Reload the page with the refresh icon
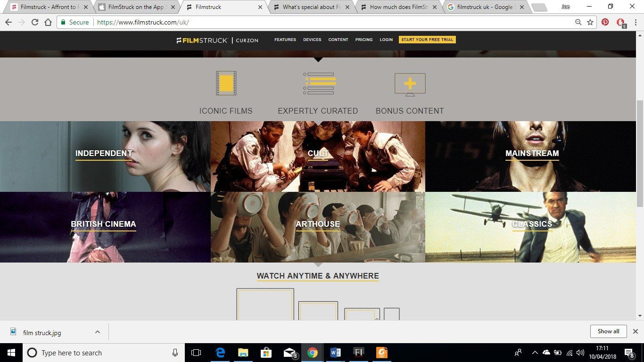 tap(35, 22)
